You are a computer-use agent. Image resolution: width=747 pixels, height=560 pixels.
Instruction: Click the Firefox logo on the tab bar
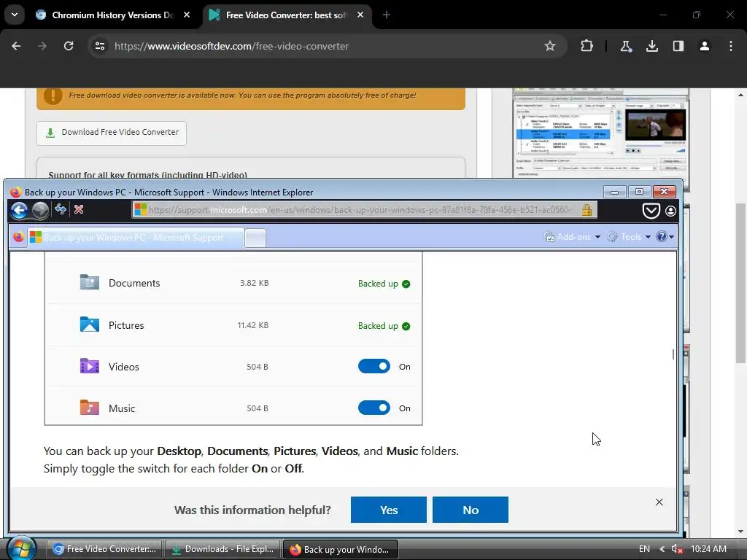pos(18,237)
